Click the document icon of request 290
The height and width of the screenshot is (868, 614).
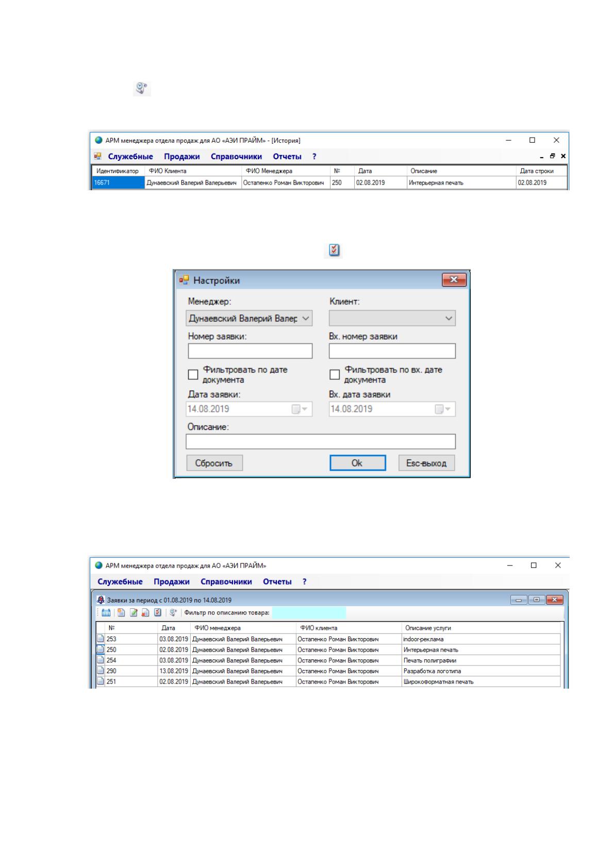101,671
